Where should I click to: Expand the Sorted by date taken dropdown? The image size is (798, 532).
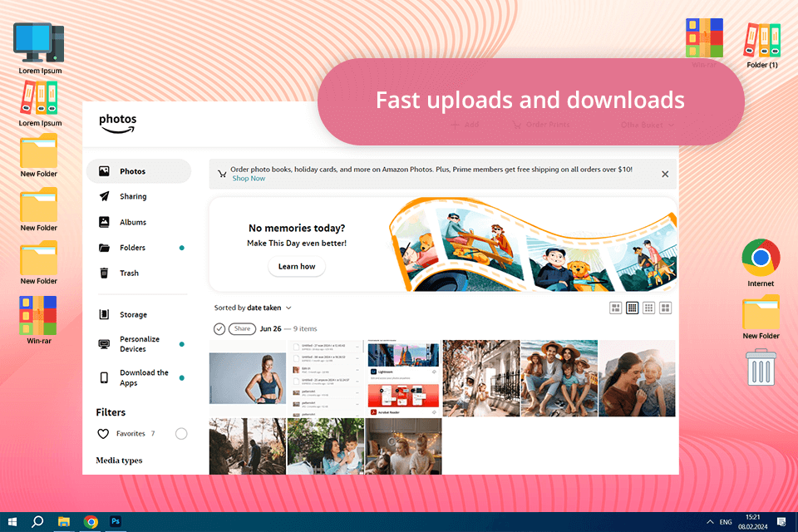click(253, 308)
